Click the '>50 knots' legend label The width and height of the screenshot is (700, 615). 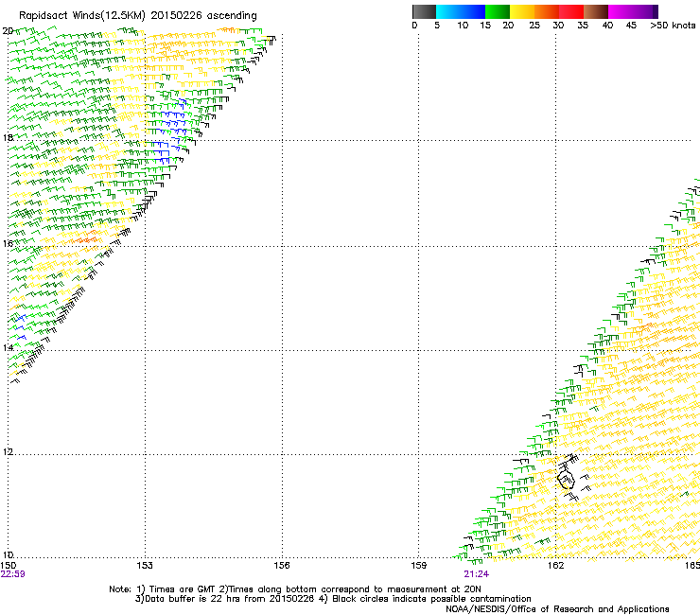[673, 26]
